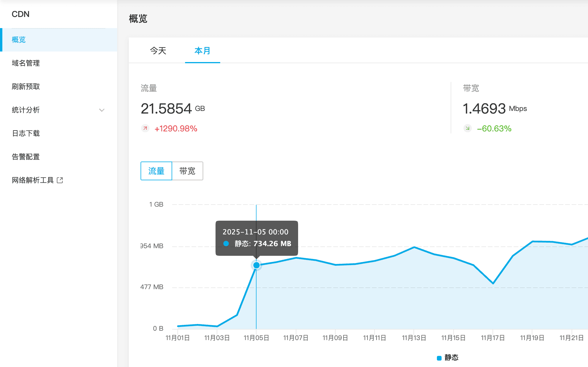Open the 统计分析 menu item
Screen dimensions: 588x367
point(26,110)
